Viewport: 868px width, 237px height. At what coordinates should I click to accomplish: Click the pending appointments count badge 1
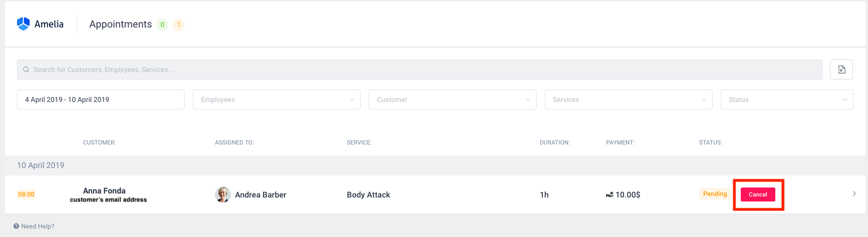click(179, 24)
